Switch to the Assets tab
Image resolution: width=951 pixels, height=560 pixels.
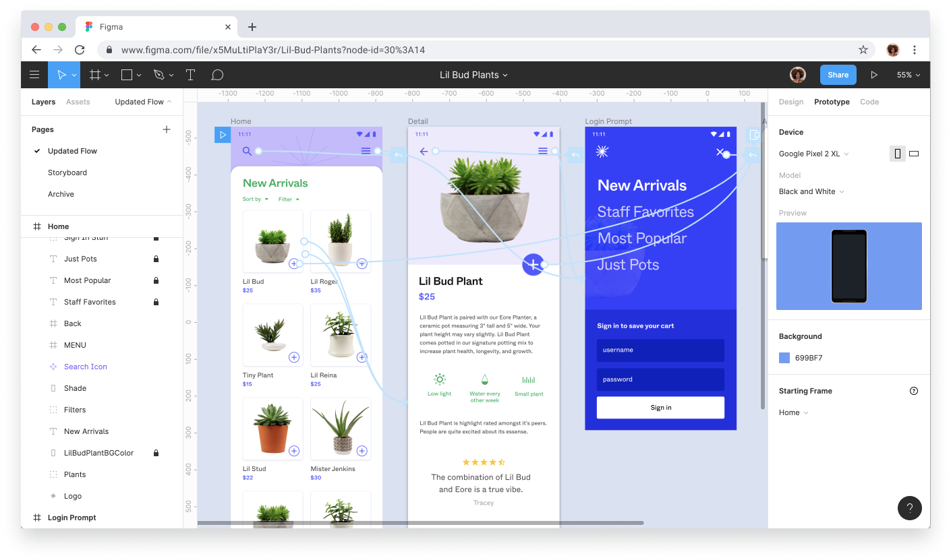78,102
